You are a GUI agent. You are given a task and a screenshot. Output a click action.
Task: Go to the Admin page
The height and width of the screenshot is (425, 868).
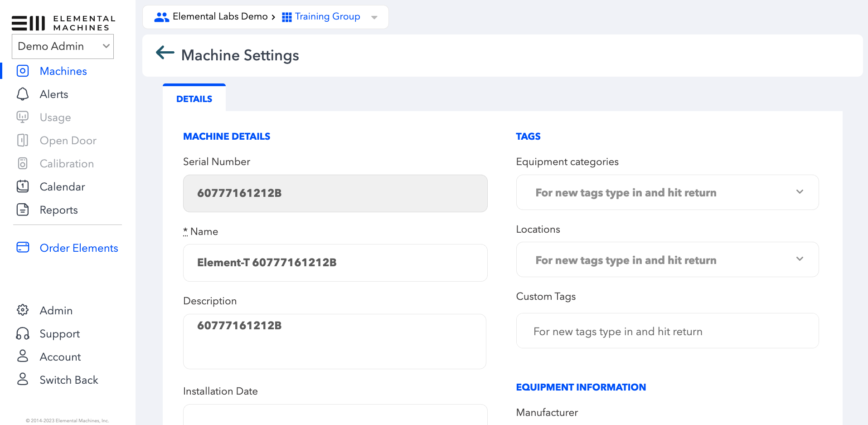[x=56, y=311]
